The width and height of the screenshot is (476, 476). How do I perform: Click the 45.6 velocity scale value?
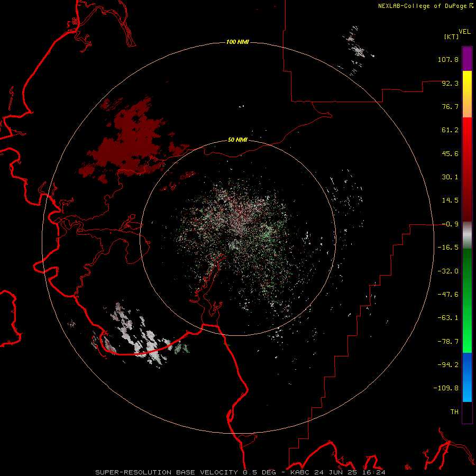[450, 153]
